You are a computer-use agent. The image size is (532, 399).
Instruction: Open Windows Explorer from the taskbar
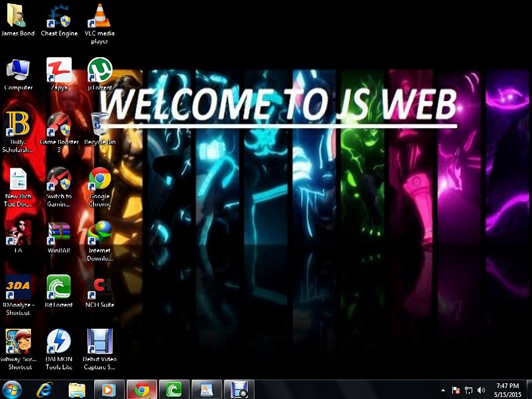pos(77,390)
